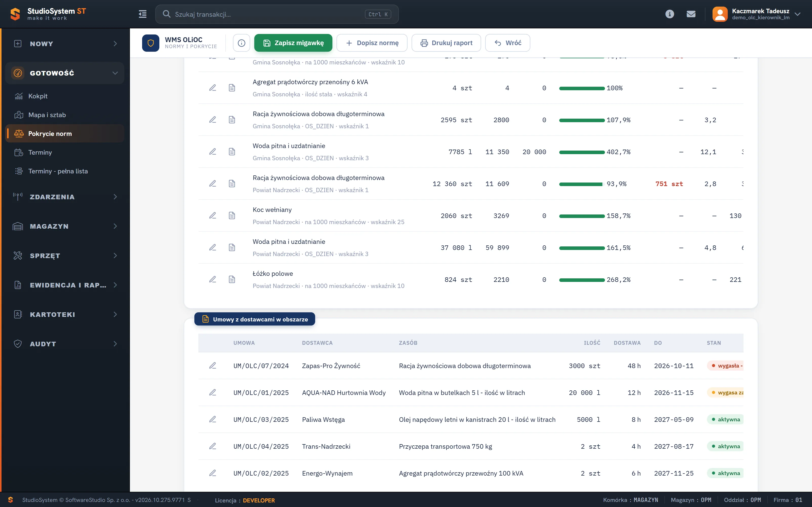Click the Zapisz migawkę button

(x=293, y=43)
